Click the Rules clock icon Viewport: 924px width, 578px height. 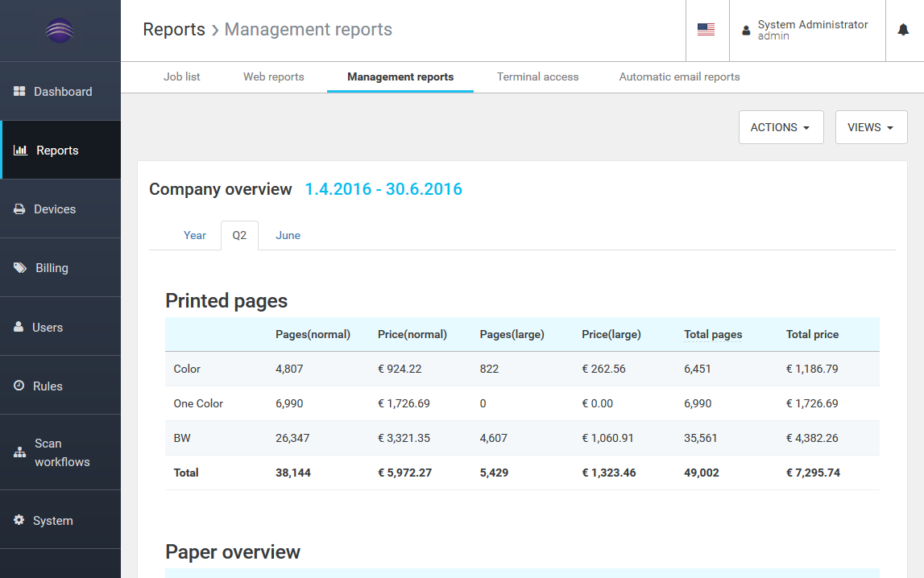(x=19, y=386)
